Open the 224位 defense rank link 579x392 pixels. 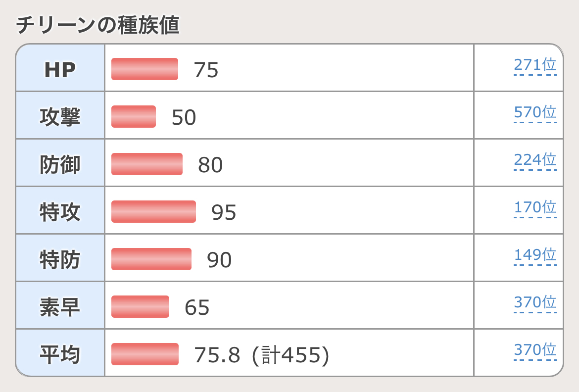(x=535, y=160)
